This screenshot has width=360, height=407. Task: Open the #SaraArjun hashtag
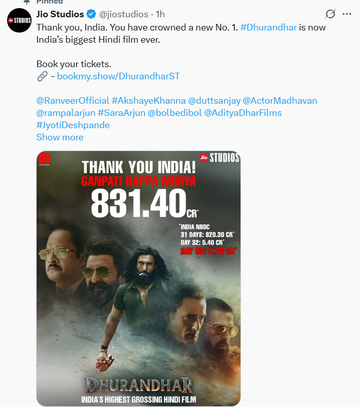pyautogui.click(x=122, y=113)
